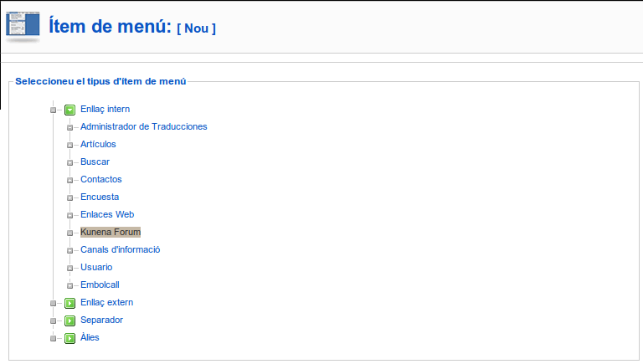This screenshot has height=364, width=643.
Task: Select the Enllaç extern label
Action: (106, 303)
